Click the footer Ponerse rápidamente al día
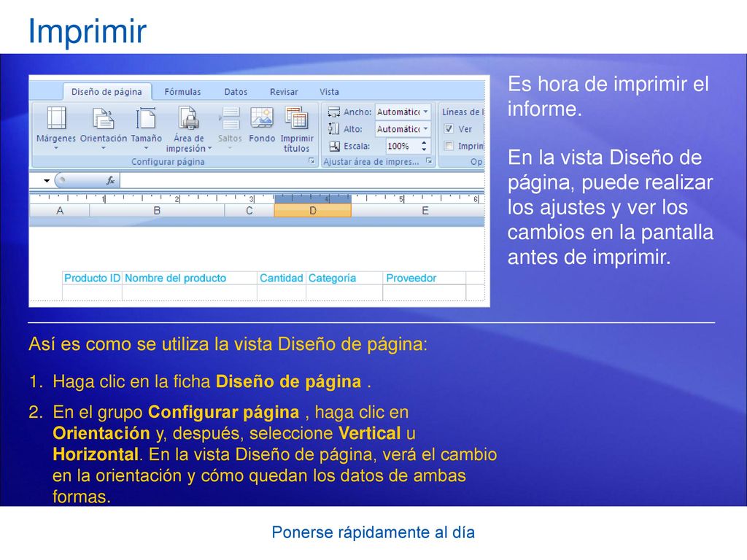 [x=373, y=532]
